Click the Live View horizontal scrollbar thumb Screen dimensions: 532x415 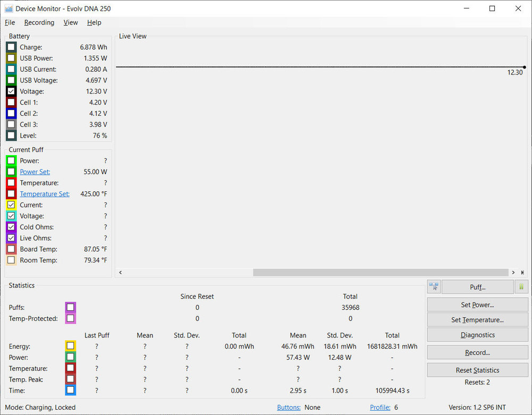coord(381,273)
